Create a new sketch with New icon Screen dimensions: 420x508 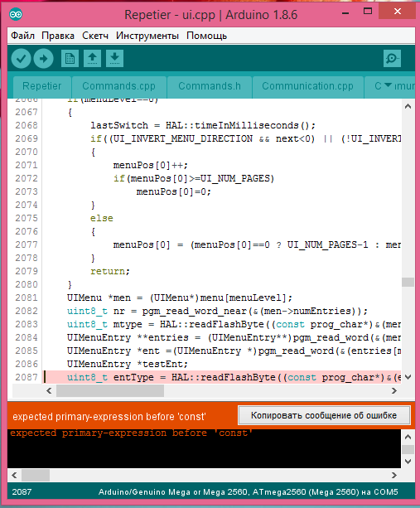coord(70,58)
